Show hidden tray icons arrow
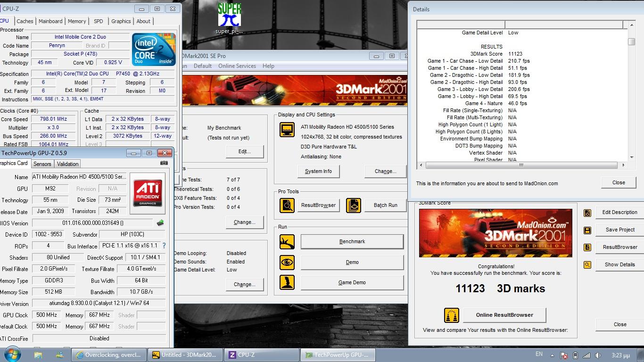This screenshot has height=362, width=644. coord(553,355)
